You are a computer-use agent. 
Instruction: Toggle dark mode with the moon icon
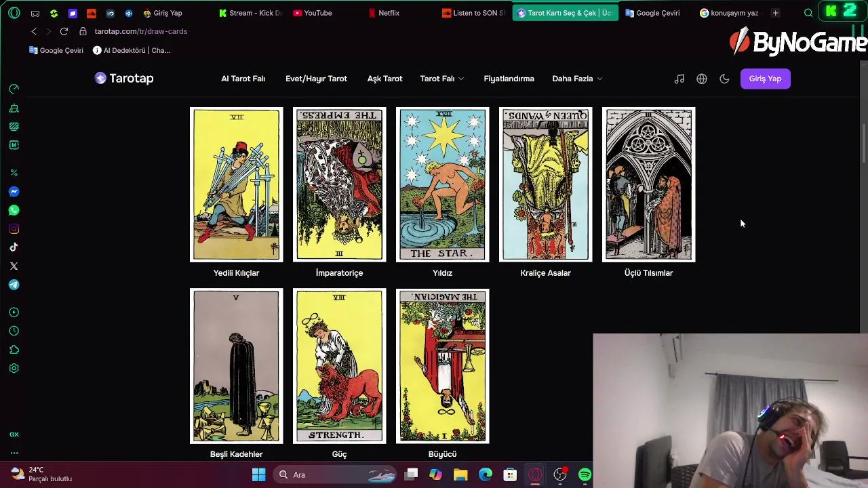point(724,79)
